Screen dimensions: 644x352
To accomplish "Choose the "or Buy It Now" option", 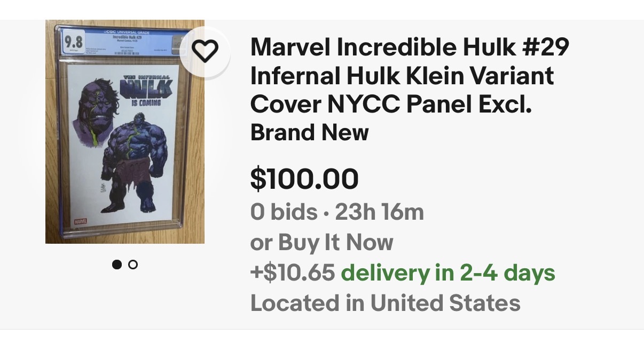I will coord(321,243).
